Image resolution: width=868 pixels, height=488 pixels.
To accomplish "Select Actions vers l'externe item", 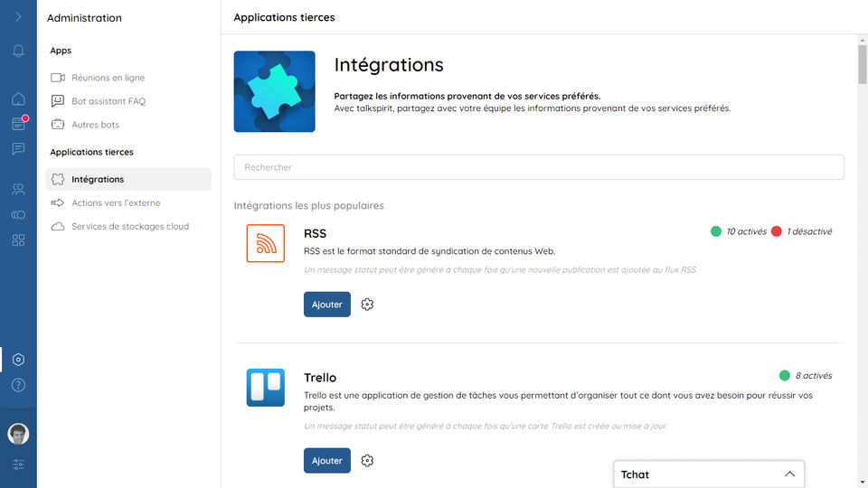I will (115, 202).
